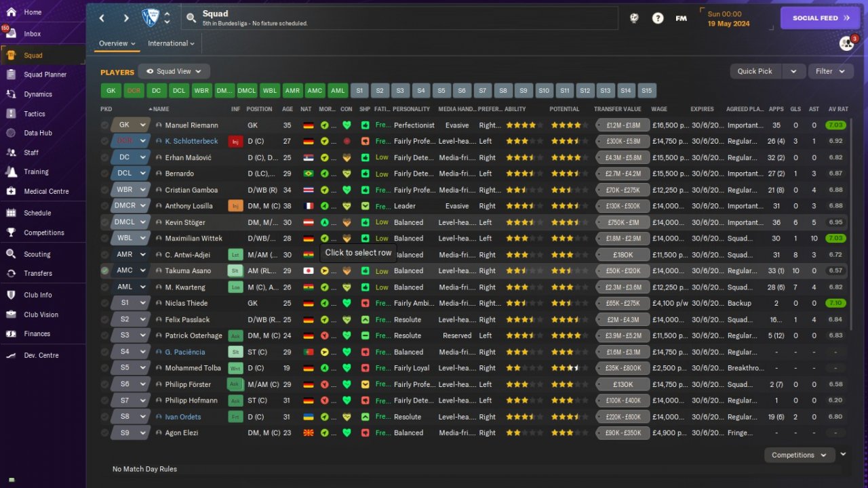This screenshot has height=488, width=868.
Task: Expand the arrow next to Quick Pick
Action: pos(793,71)
